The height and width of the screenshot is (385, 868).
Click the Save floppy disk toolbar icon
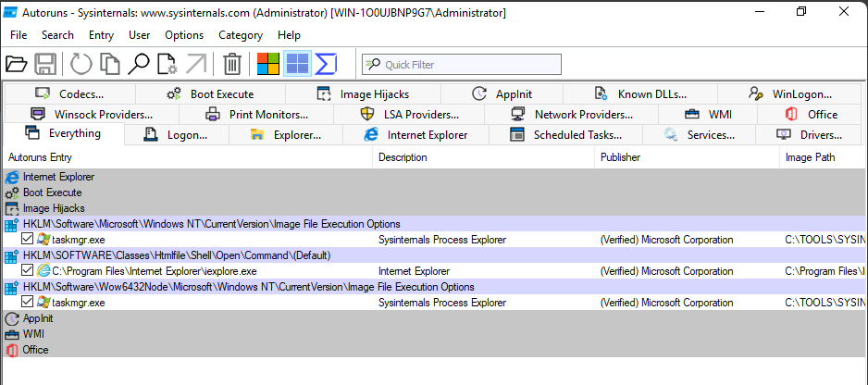click(45, 64)
